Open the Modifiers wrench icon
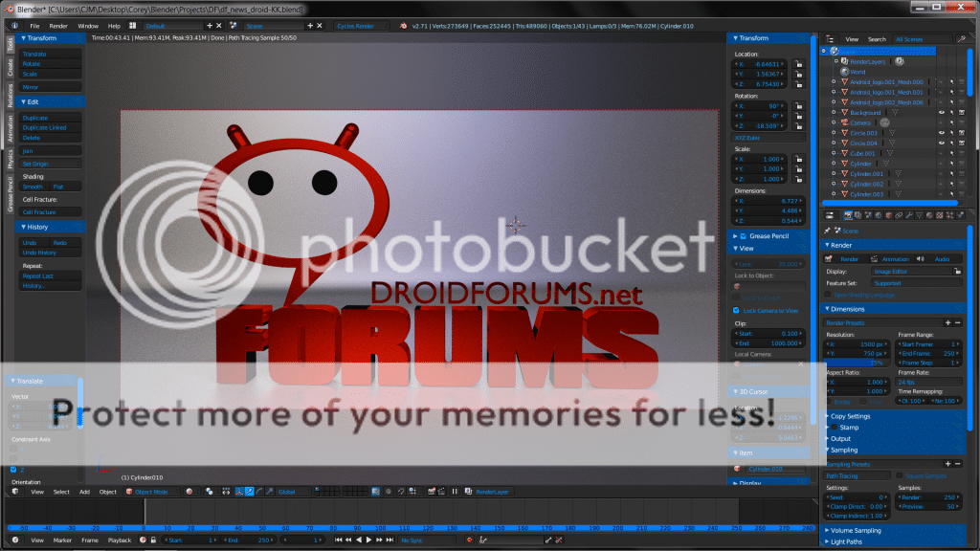The width and height of the screenshot is (980, 551). tap(909, 215)
